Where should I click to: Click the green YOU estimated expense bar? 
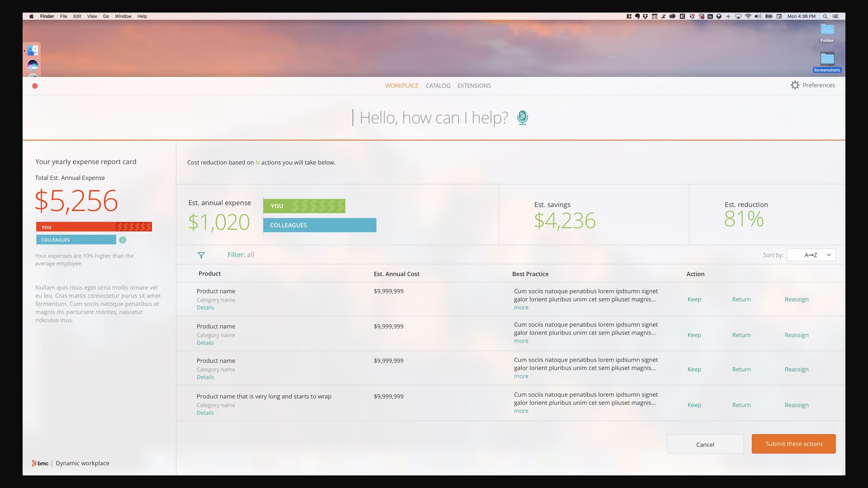pyautogui.click(x=304, y=206)
